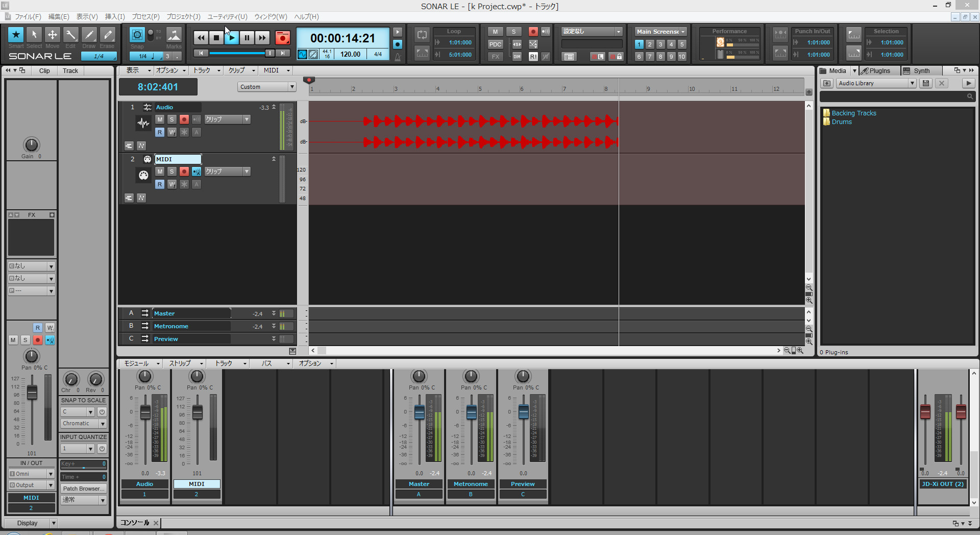This screenshot has height=535, width=980.
Task: Click the Patch Browser button
Action: point(84,489)
